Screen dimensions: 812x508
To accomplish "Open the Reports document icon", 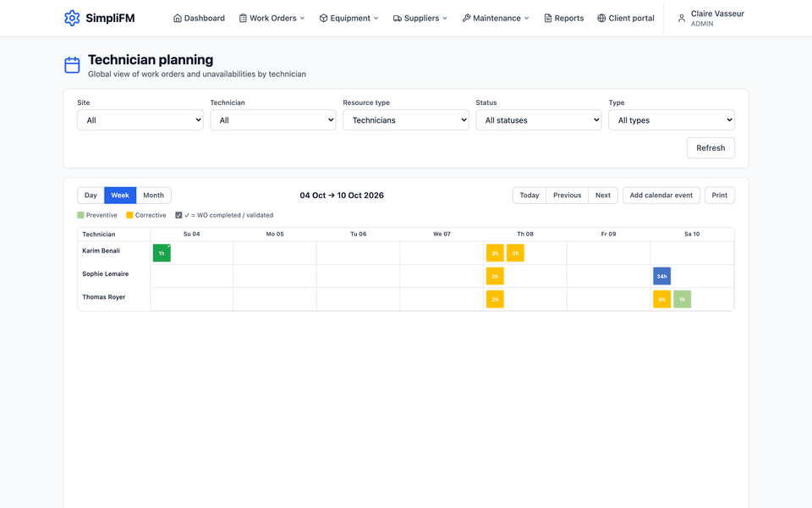I will click(547, 18).
